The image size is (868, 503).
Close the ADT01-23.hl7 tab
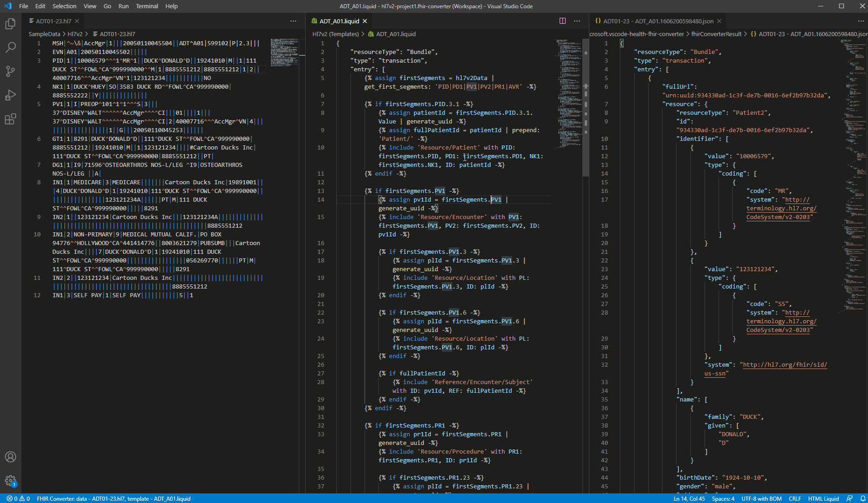(77, 21)
